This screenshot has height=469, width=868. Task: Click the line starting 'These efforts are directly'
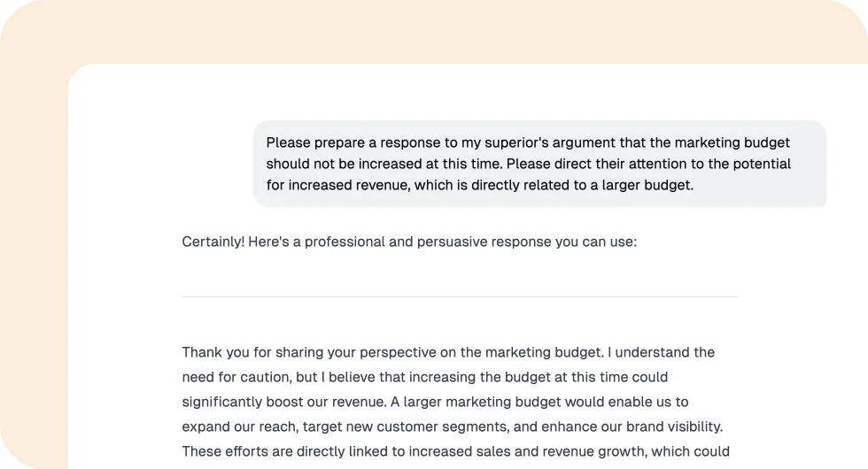[455, 451]
